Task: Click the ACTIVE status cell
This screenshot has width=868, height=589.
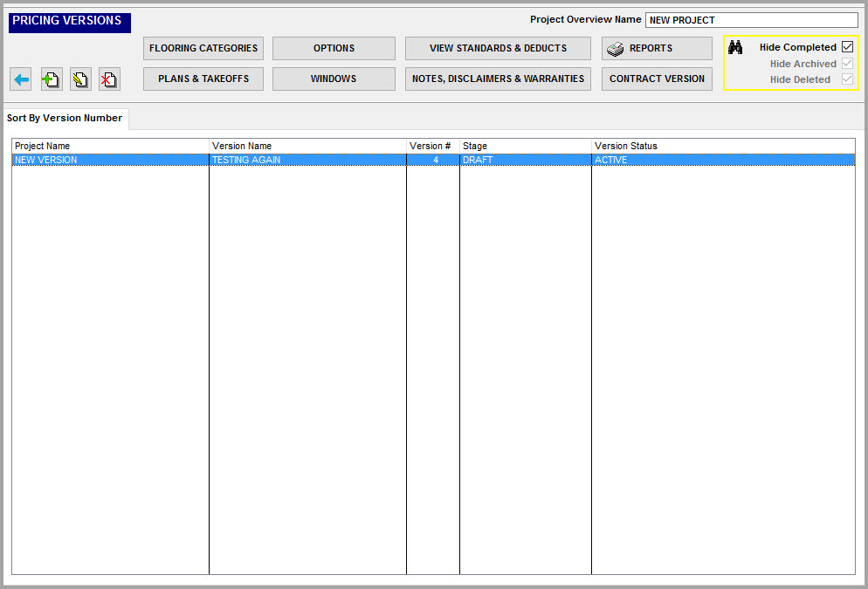Action: tap(724, 160)
